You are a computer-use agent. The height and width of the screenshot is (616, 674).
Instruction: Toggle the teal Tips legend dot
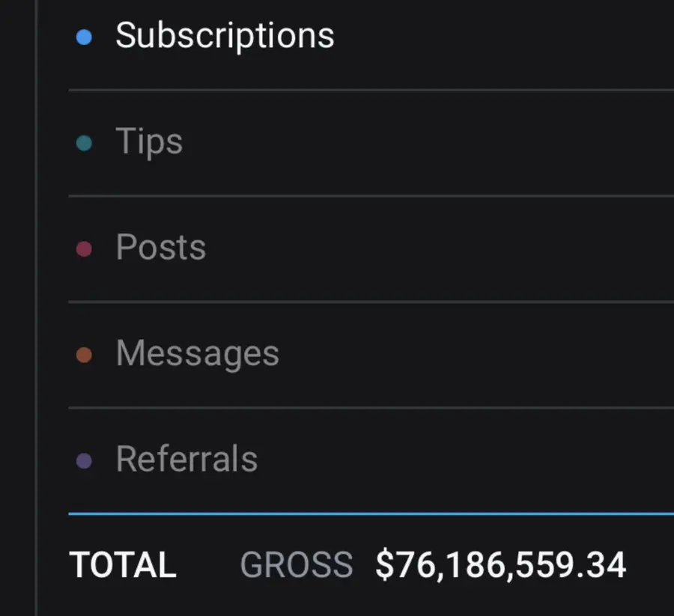(x=85, y=142)
